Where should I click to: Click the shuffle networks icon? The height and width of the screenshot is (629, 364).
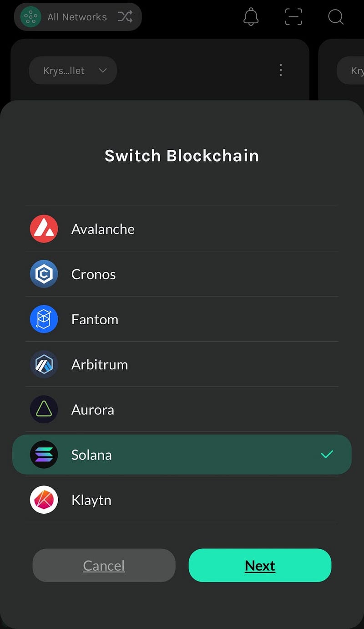pyautogui.click(x=125, y=17)
